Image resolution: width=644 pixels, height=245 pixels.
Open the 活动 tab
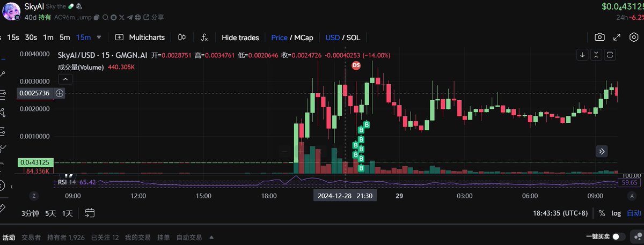(9, 237)
